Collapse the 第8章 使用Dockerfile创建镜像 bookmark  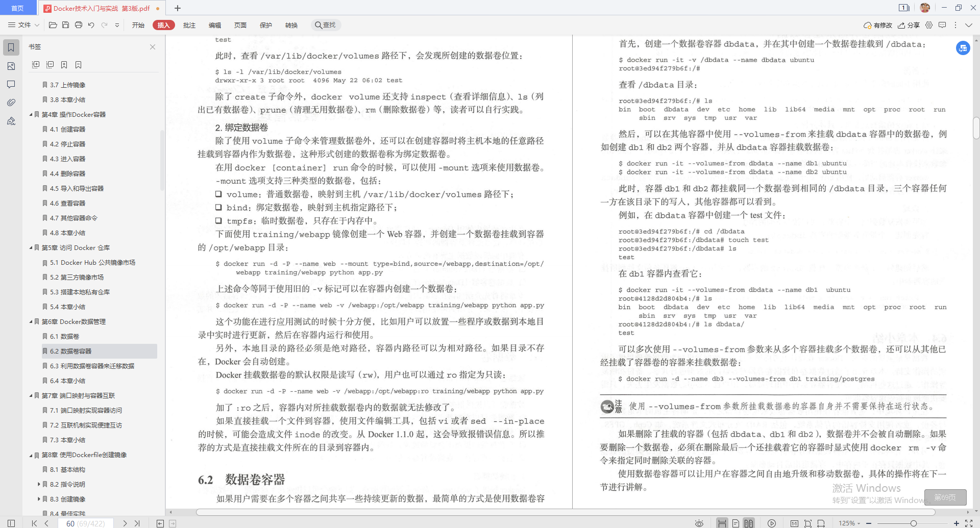[x=31, y=455]
